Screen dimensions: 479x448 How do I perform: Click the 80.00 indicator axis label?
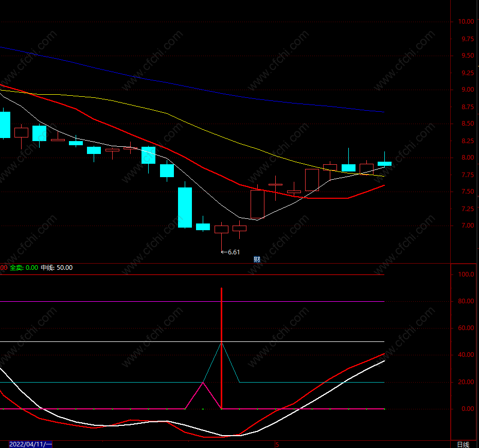(466, 301)
